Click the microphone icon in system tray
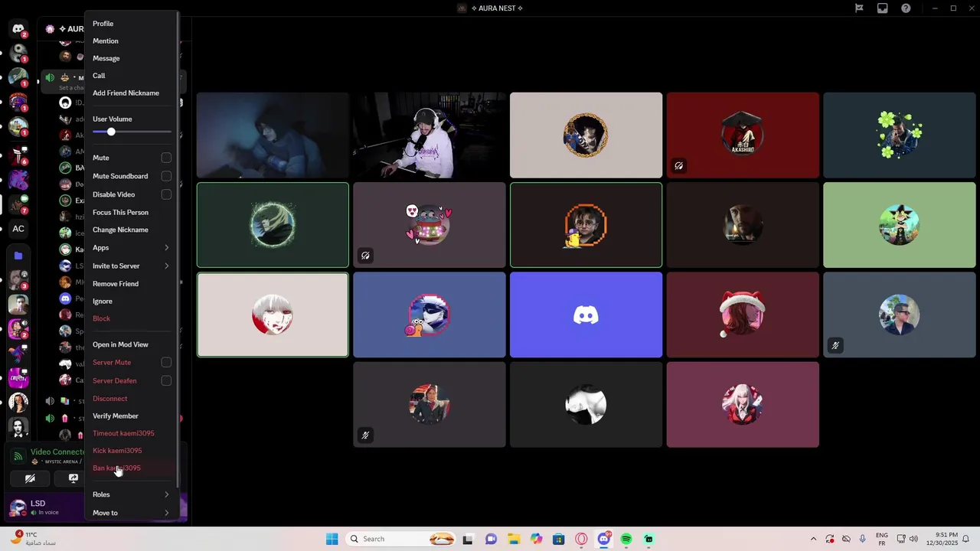This screenshot has height=551, width=980. [x=863, y=539]
